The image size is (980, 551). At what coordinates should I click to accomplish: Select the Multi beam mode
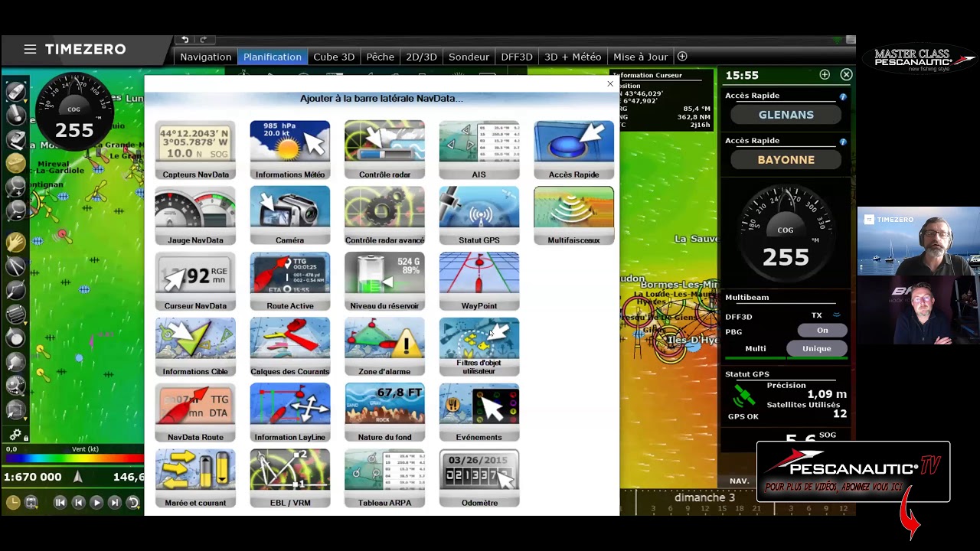tap(756, 348)
